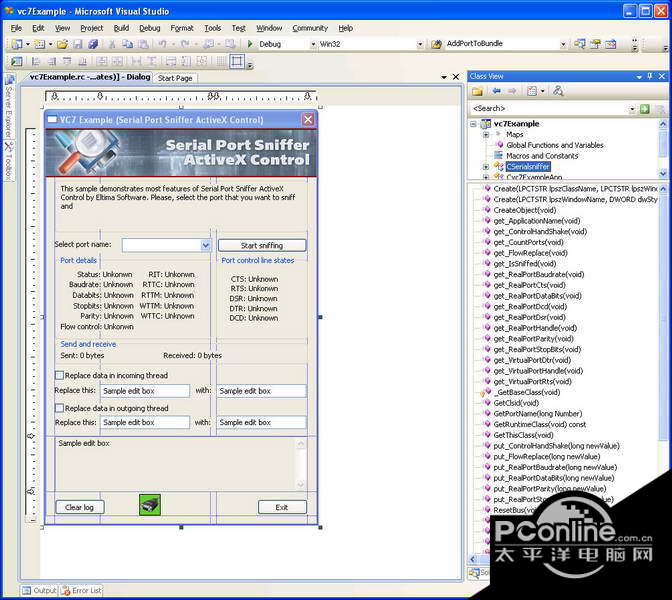Image resolution: width=672 pixels, height=600 pixels.
Task: Open the Project menu
Action: [x=92, y=28]
